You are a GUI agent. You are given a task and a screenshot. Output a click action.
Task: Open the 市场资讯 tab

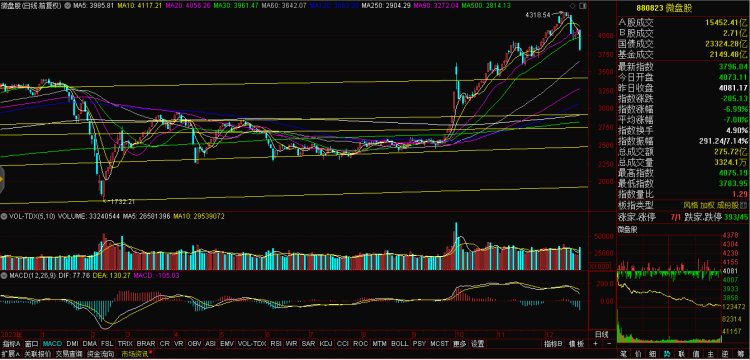(136, 354)
